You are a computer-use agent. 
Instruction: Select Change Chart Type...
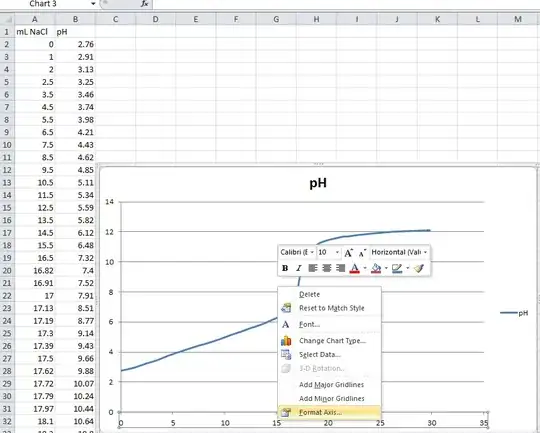click(x=330, y=341)
